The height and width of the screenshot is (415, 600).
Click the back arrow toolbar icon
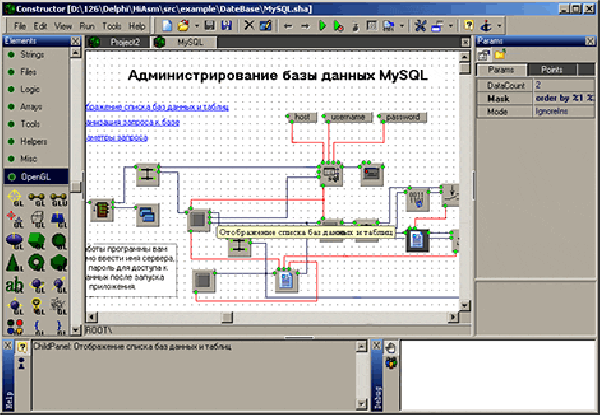click(288, 26)
